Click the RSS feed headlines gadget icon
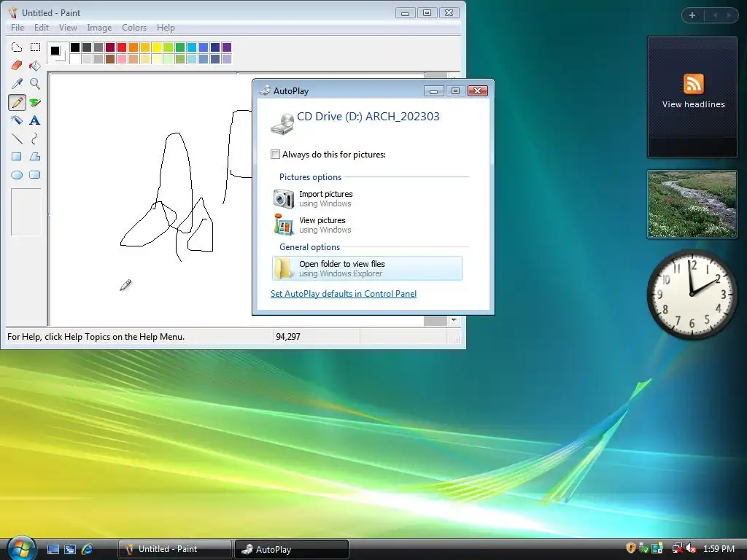This screenshot has height=560, width=747. 693,84
